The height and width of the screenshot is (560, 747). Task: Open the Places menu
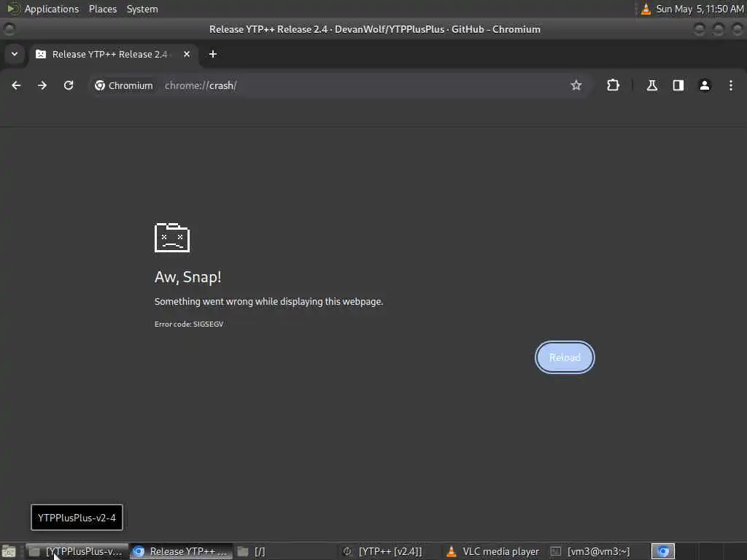(102, 9)
